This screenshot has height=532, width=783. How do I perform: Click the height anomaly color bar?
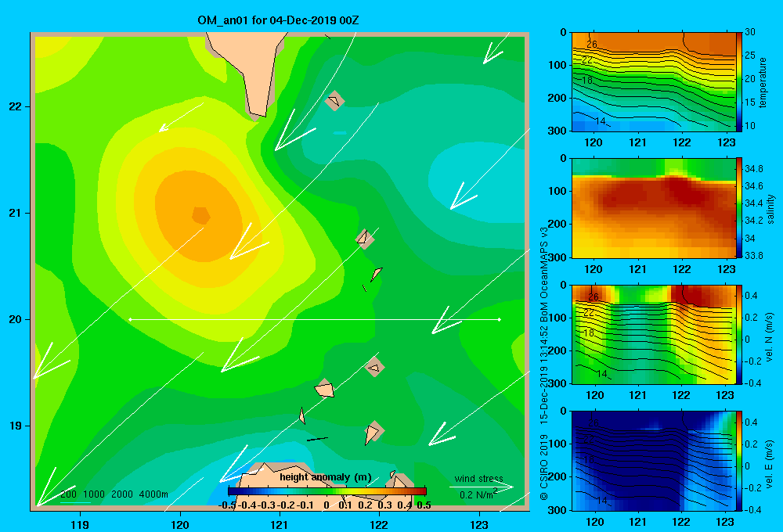tap(327, 491)
